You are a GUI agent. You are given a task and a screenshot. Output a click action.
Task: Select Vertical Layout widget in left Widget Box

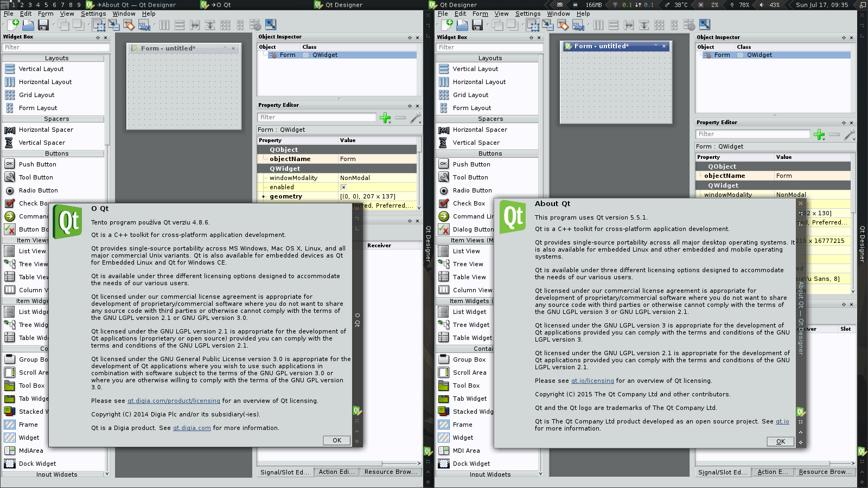pyautogui.click(x=53, y=69)
